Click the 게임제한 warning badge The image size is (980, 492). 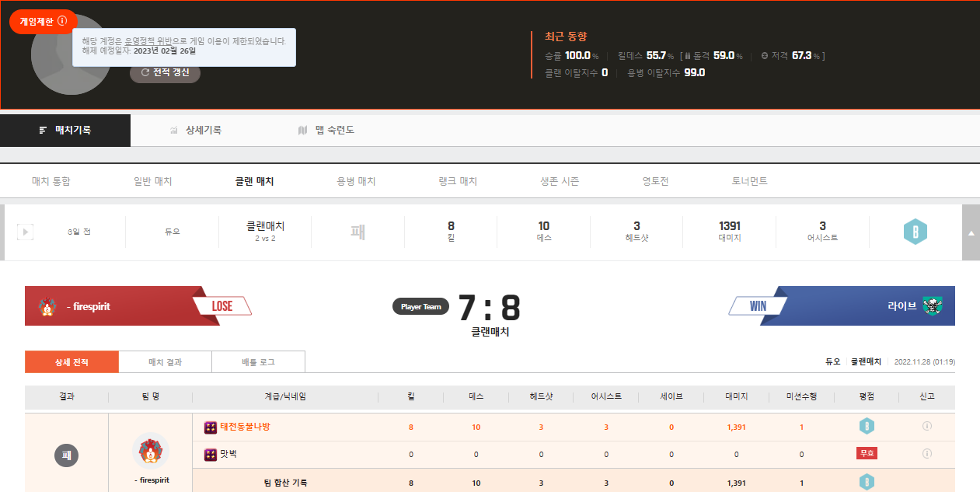43,21
